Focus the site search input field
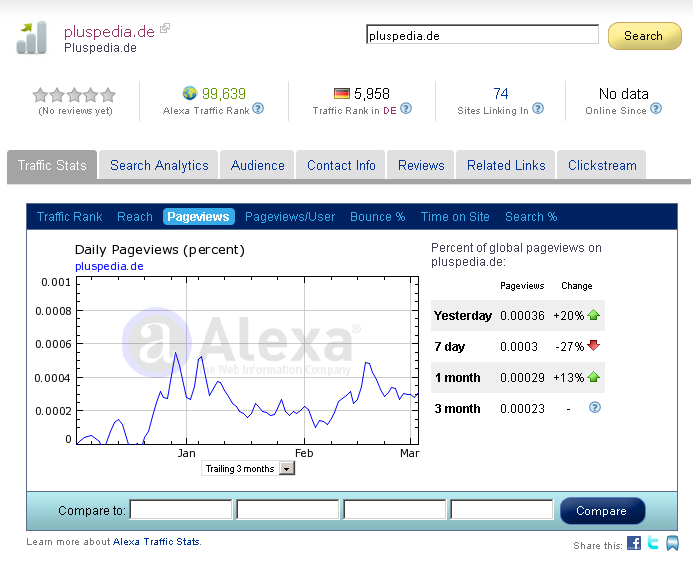693x566 pixels. coord(482,35)
